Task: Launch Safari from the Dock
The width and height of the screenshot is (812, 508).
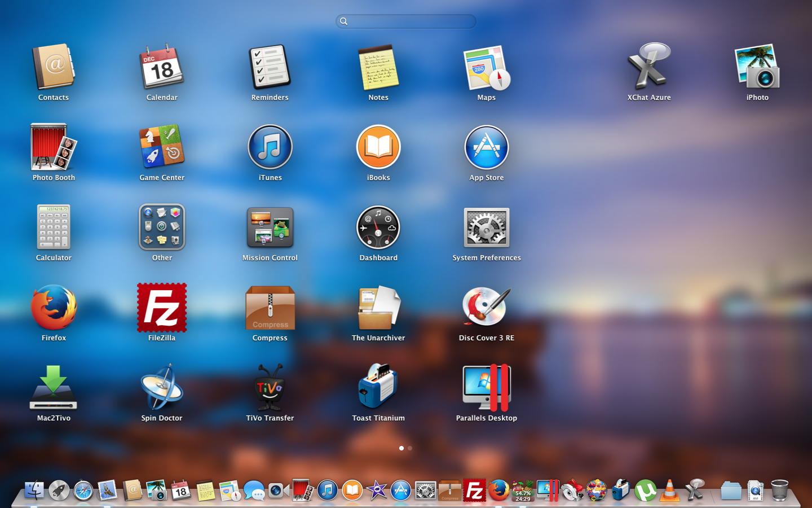Action: click(x=83, y=490)
